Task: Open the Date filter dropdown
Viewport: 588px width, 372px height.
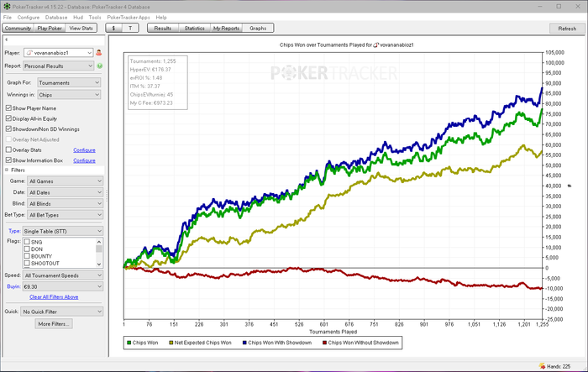Action: [x=65, y=192]
